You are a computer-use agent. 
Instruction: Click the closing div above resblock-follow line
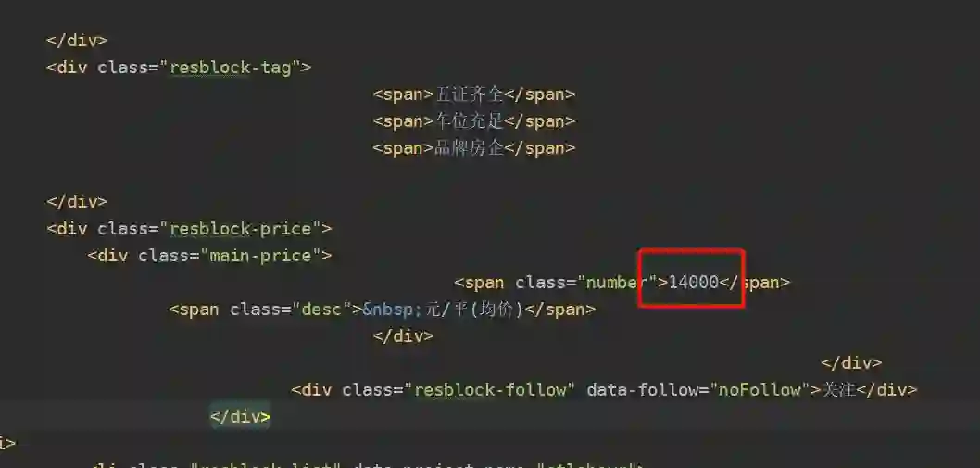851,363
